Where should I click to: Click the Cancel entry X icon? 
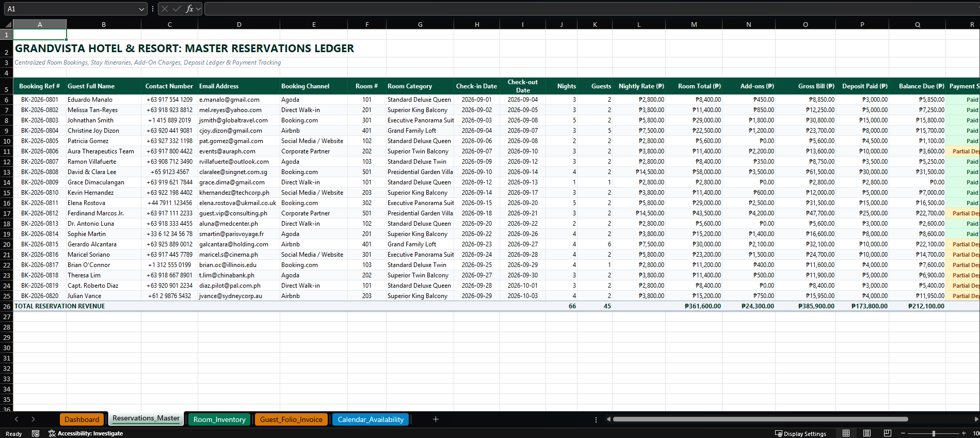(x=165, y=9)
